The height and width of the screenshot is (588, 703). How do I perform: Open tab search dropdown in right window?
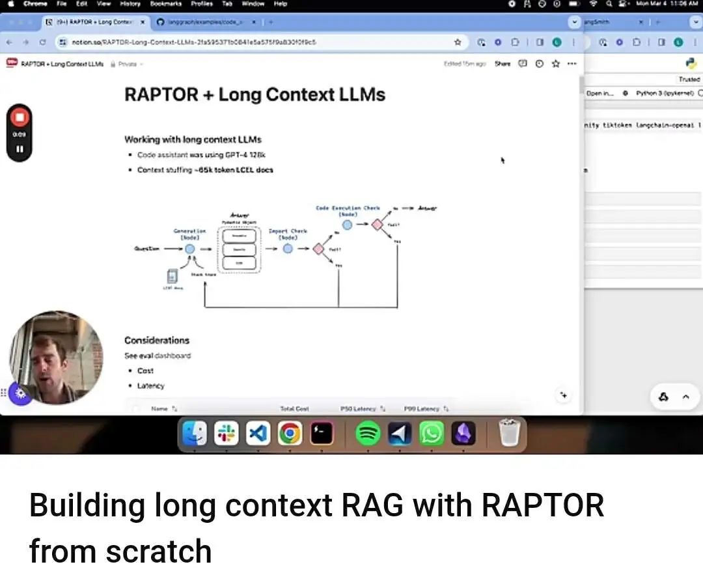pyautogui.click(x=696, y=22)
